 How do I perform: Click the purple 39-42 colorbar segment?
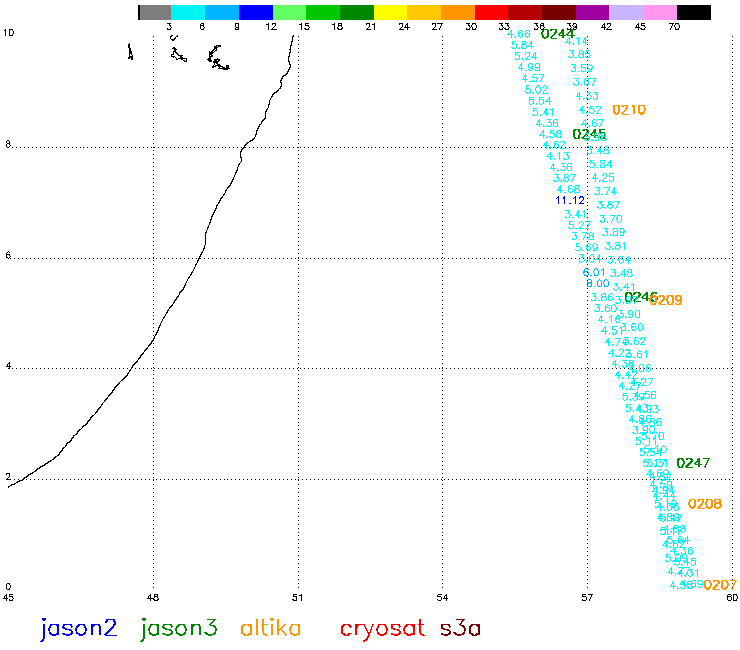pos(593,13)
